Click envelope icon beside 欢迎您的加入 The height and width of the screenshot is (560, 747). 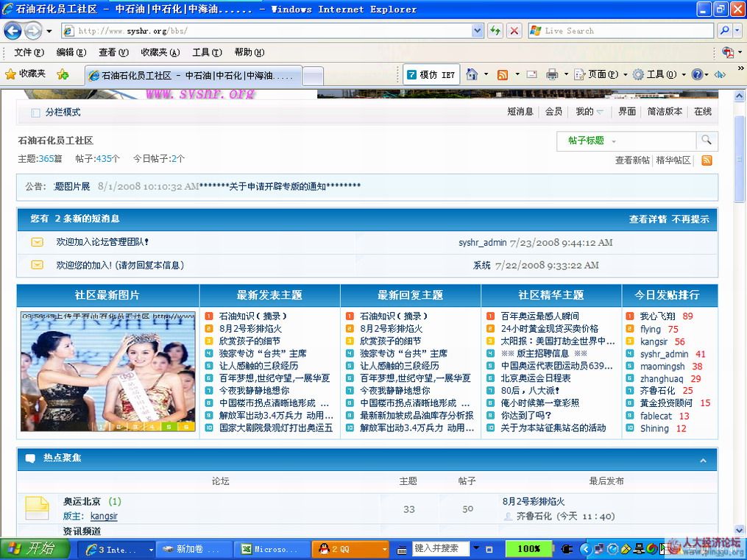[x=37, y=265]
